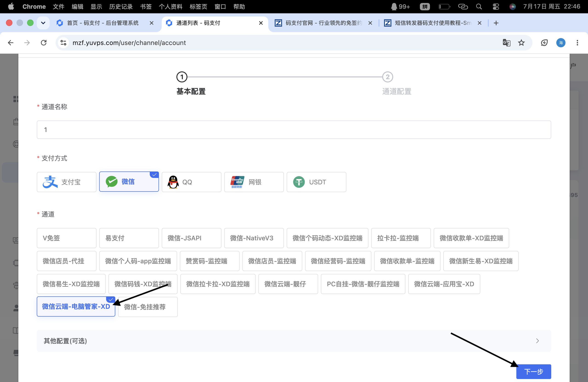The image size is (588, 382).
Task: Go back to the previous page
Action: (x=10, y=43)
